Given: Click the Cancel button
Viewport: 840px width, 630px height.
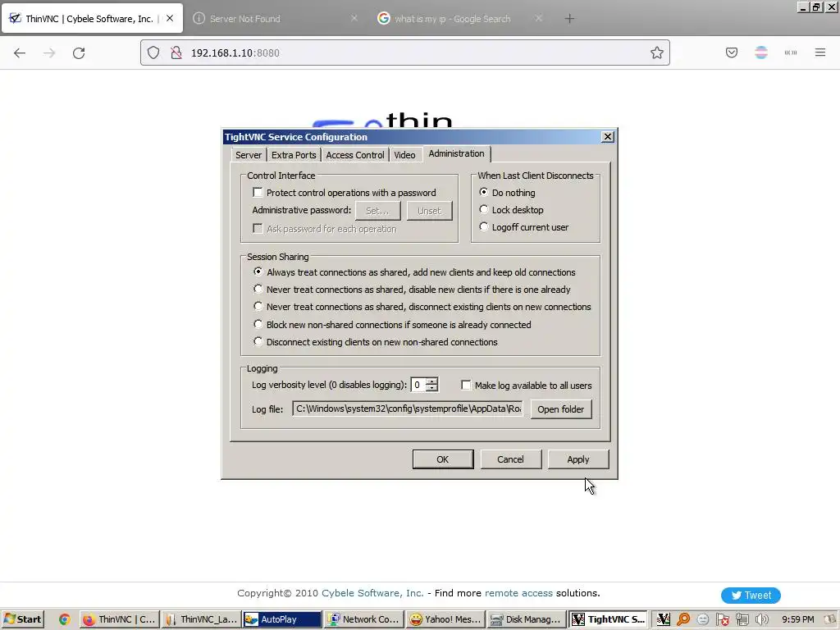Looking at the screenshot, I should [510, 459].
